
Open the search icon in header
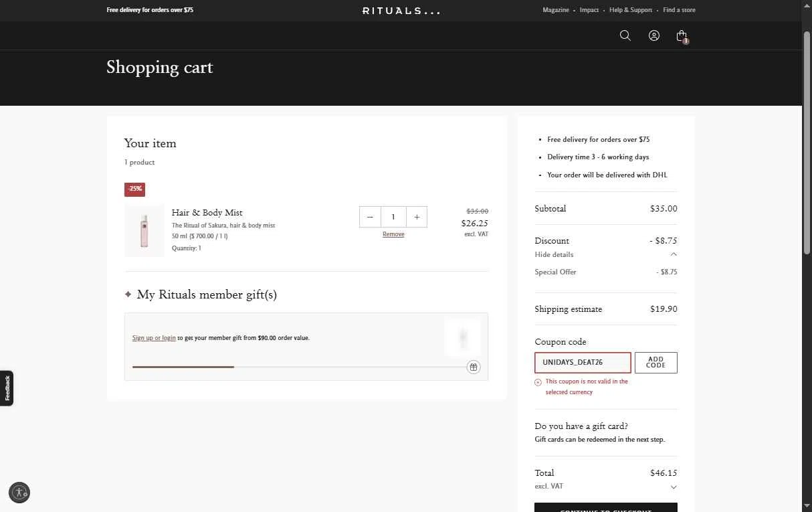(625, 35)
